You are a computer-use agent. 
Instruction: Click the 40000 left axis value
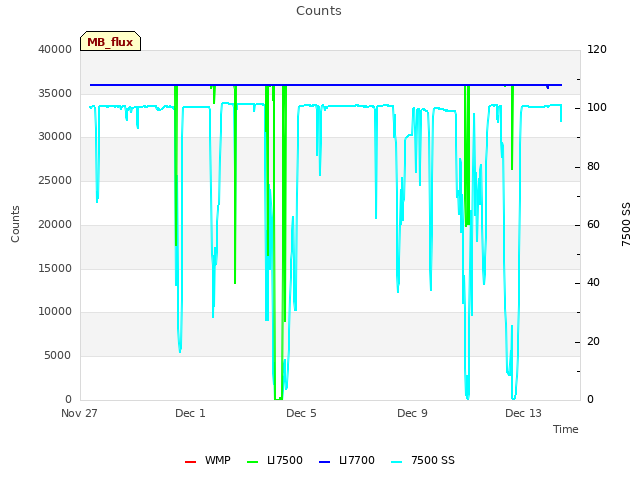click(55, 49)
